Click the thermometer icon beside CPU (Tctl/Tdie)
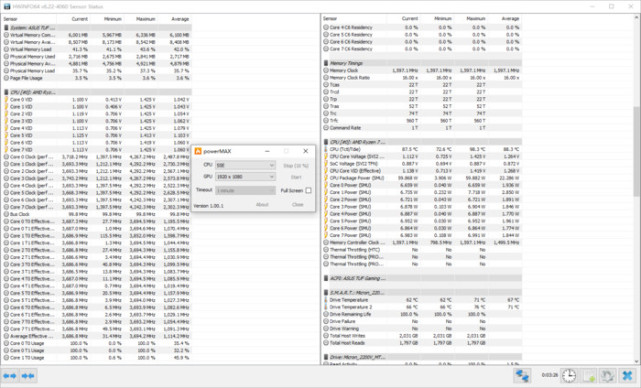The height and width of the screenshot is (388, 641). coord(326,149)
